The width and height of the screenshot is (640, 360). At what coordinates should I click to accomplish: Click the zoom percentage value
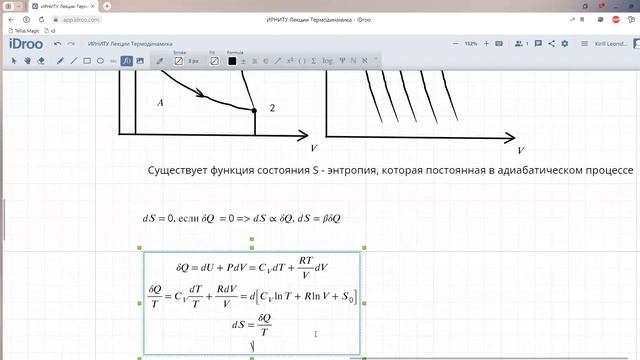point(471,43)
